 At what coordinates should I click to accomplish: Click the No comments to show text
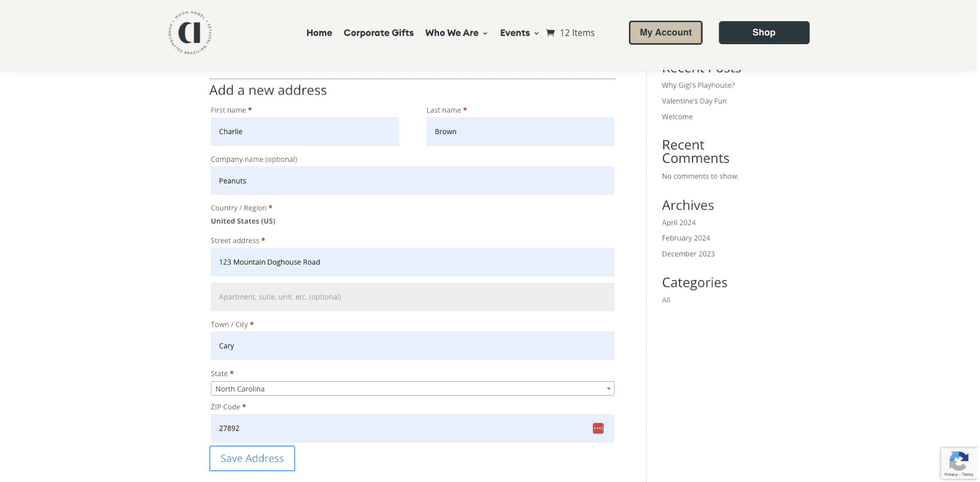[x=700, y=176]
